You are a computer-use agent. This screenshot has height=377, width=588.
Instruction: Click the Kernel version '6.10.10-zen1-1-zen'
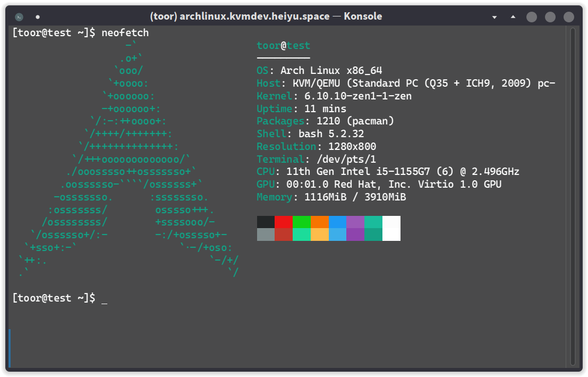(x=358, y=96)
